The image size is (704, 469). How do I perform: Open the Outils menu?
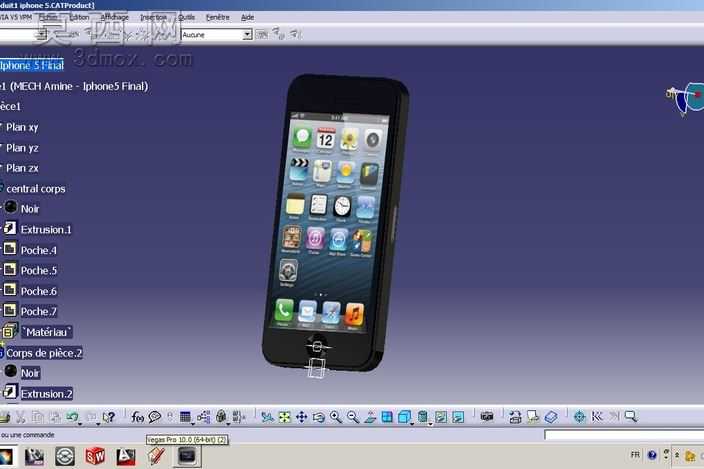pyautogui.click(x=186, y=17)
